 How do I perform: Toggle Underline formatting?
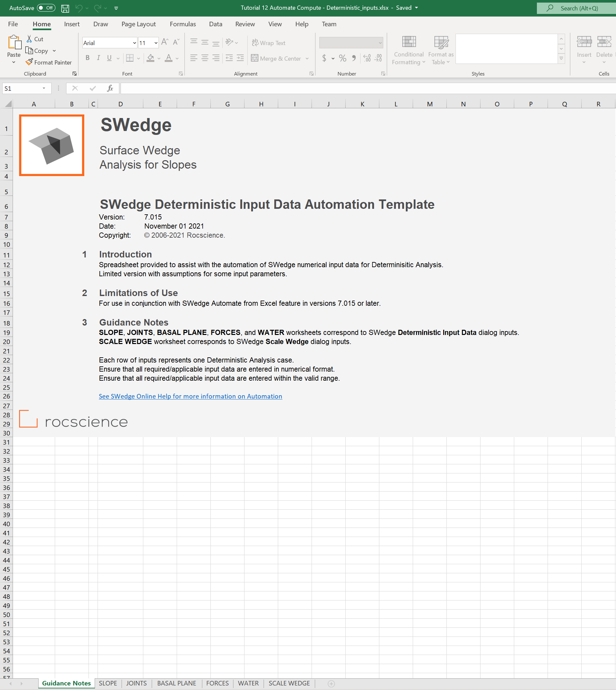[x=109, y=58]
